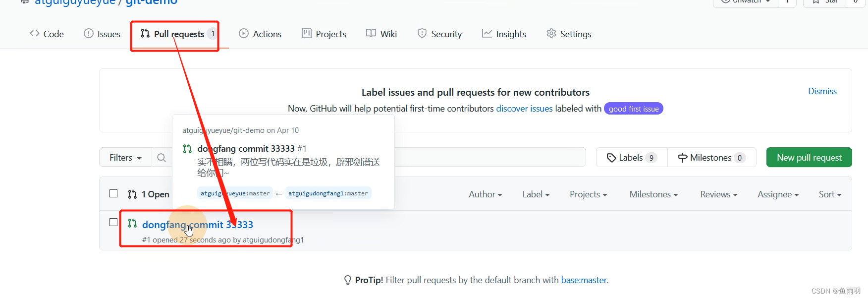The width and height of the screenshot is (868, 299).
Task: Open the Milestones page
Action: [712, 157]
